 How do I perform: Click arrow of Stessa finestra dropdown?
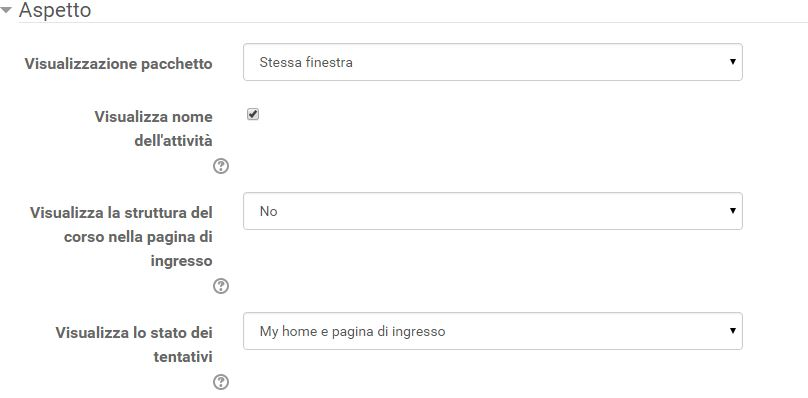(732, 62)
